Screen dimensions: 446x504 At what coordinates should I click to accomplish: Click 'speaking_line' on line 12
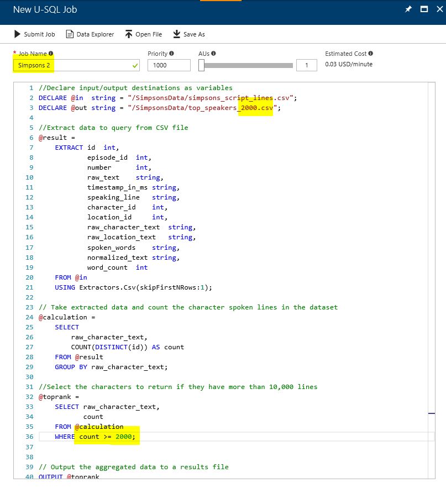[x=113, y=197]
